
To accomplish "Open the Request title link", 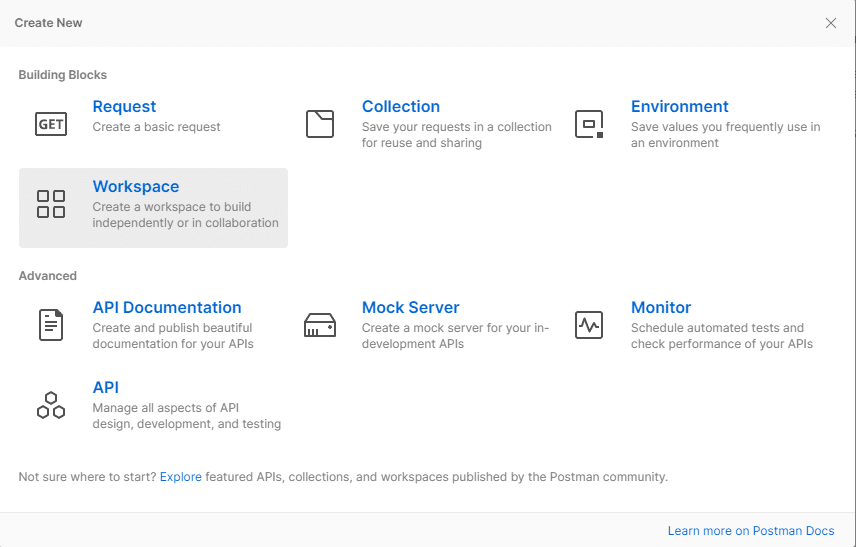I will (x=124, y=107).
